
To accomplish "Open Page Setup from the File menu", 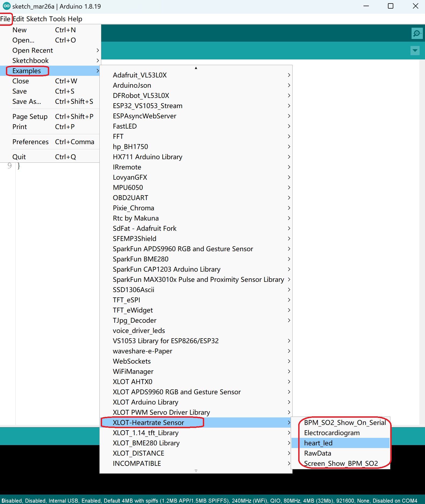I will 50,116.
